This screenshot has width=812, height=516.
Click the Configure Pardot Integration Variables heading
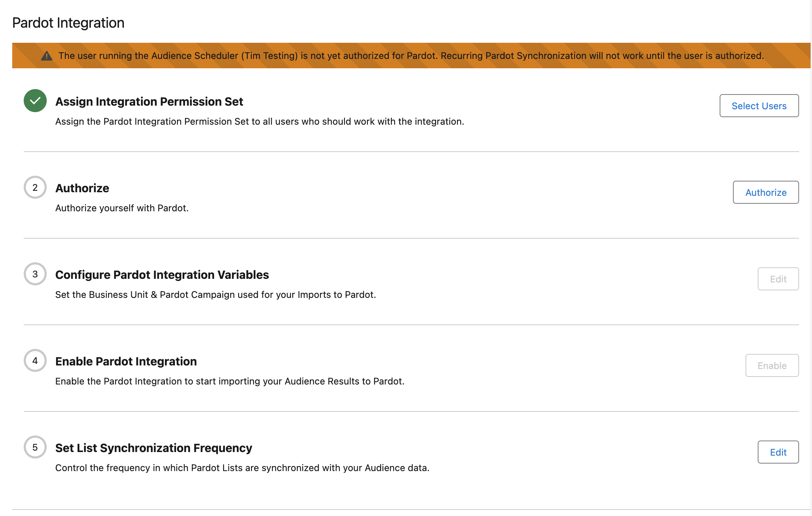click(162, 275)
